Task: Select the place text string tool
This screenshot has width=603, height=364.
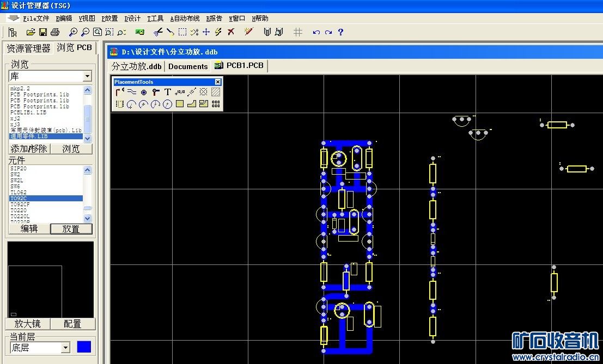Action: click(x=168, y=92)
